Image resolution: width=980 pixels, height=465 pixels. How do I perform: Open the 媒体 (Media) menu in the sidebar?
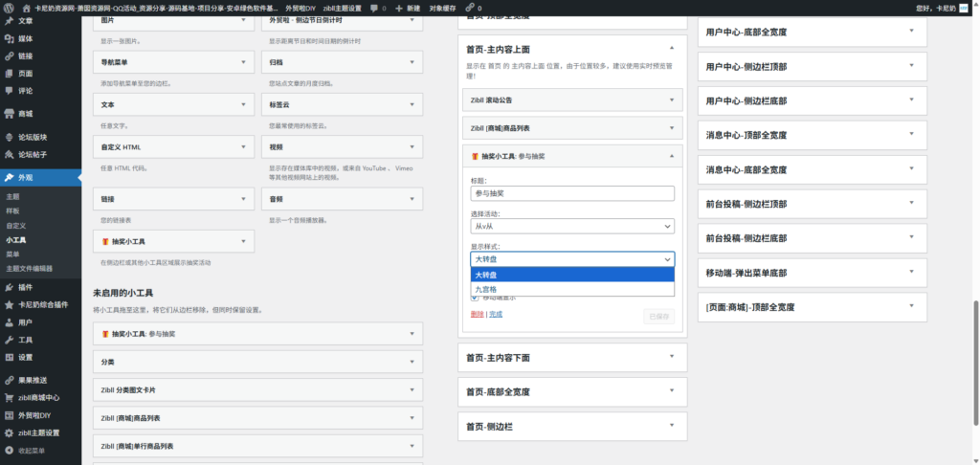pyautogui.click(x=25, y=38)
